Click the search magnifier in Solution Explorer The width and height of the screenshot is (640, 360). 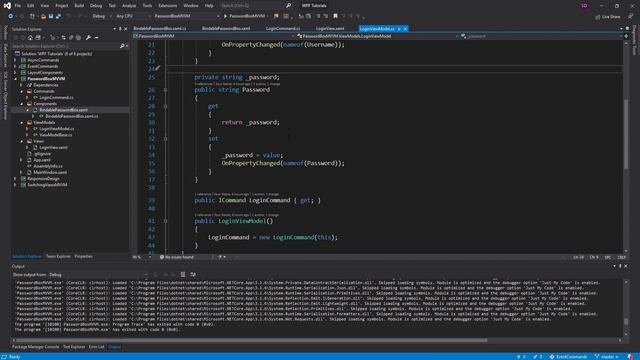point(122,46)
